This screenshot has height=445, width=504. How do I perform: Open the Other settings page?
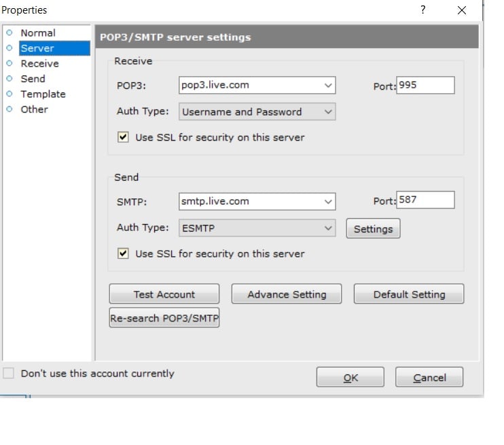(34, 109)
